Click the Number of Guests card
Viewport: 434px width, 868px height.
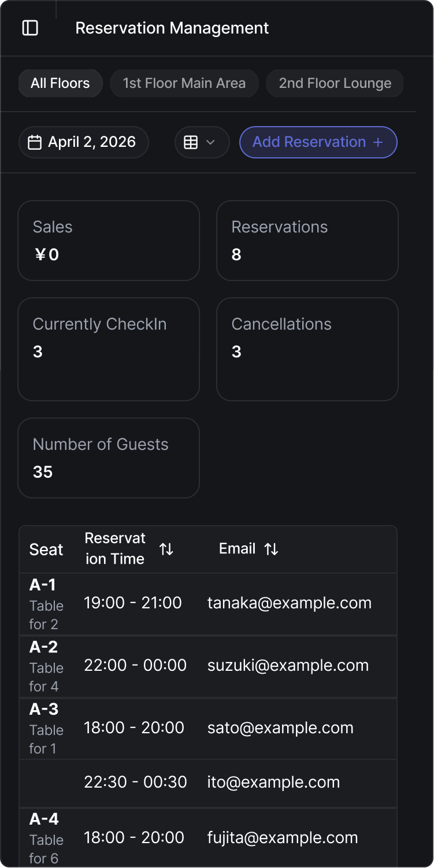(109, 458)
